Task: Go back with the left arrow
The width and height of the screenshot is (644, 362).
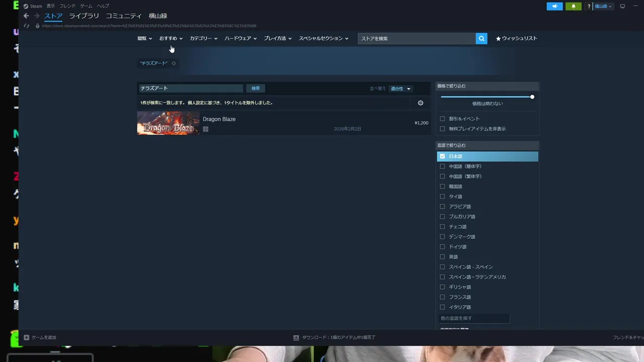Action: [x=26, y=16]
